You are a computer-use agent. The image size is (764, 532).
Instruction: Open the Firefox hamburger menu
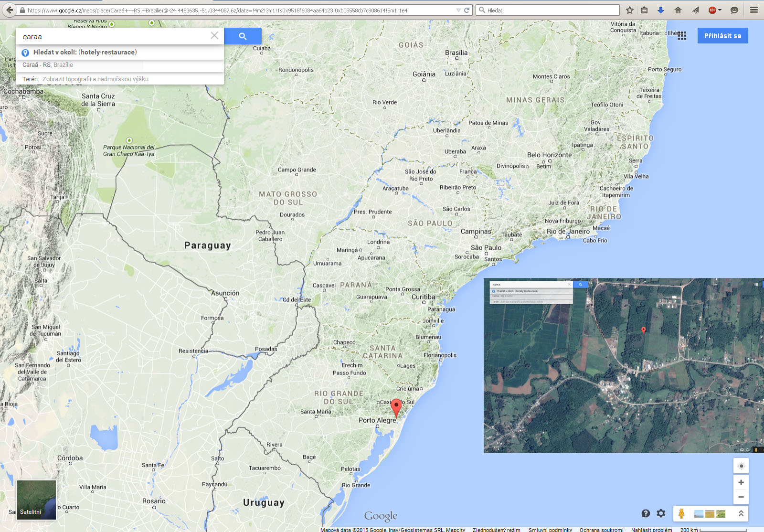click(x=754, y=10)
